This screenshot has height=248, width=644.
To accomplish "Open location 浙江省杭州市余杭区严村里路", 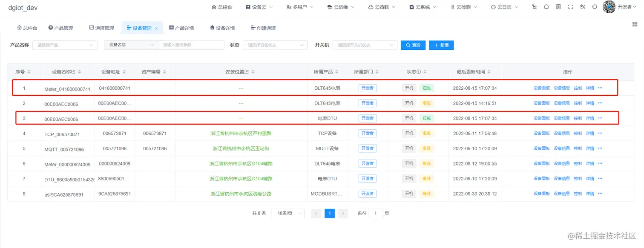I will coord(241,134).
